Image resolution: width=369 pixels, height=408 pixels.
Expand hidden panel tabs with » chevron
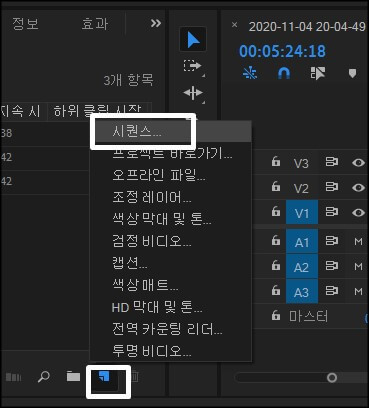click(155, 23)
